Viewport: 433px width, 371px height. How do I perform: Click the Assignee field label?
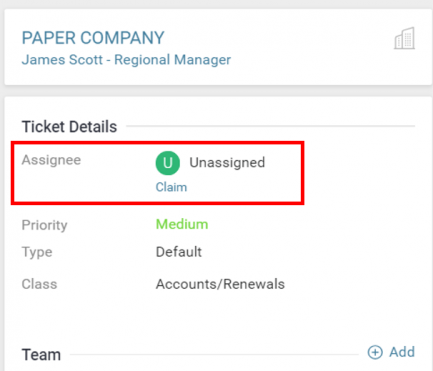51,160
